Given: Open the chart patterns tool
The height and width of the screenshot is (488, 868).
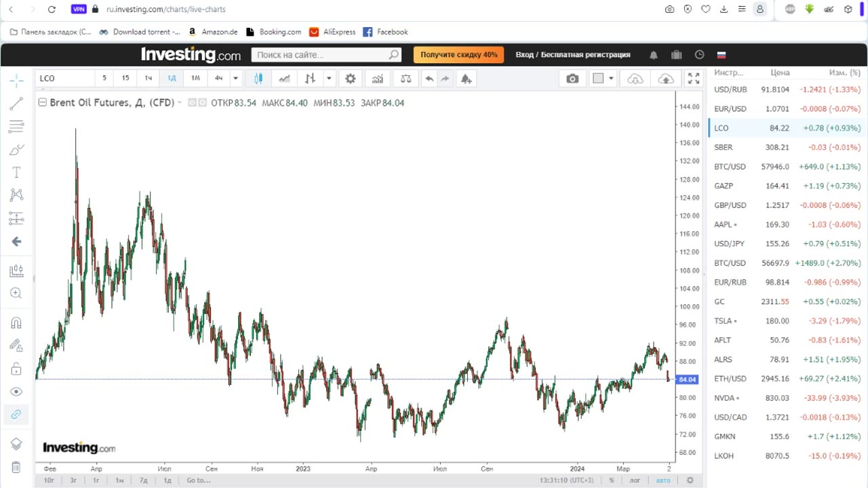Looking at the screenshot, I should [x=16, y=195].
